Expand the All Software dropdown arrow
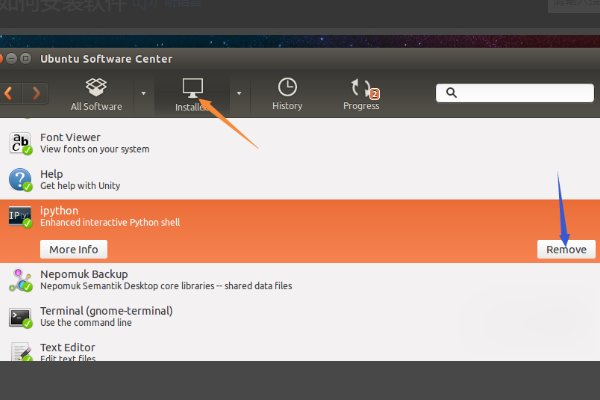Image resolution: width=600 pixels, height=400 pixels. [142, 93]
